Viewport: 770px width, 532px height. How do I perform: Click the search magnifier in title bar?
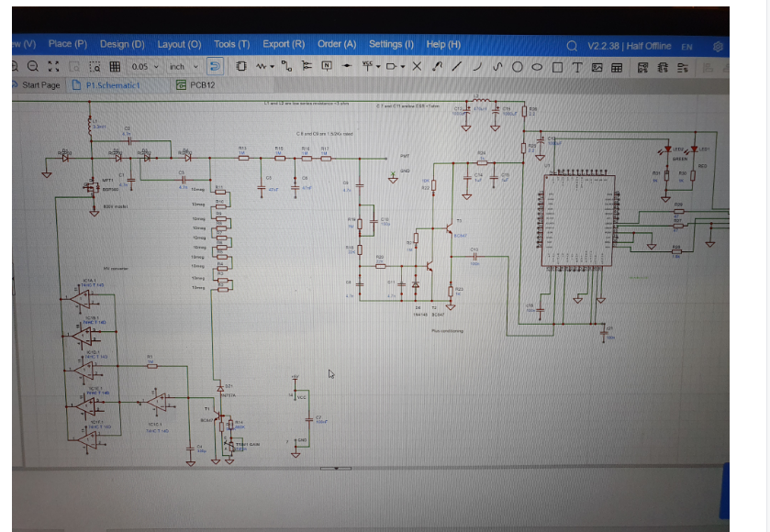point(572,46)
